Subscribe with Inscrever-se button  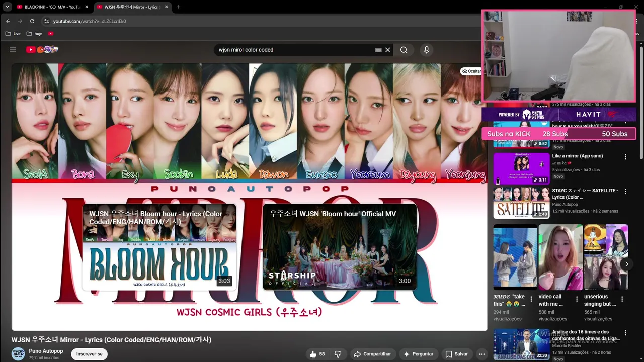click(x=89, y=354)
